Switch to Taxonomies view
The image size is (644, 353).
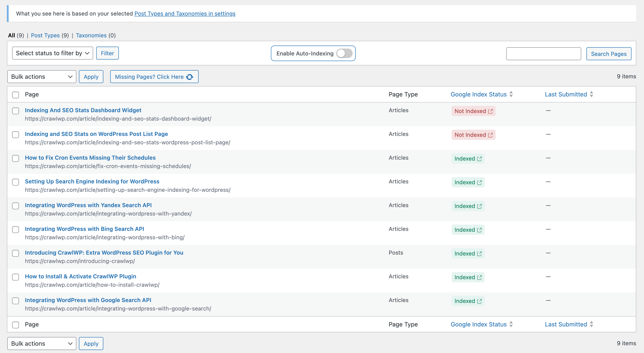[91, 35]
